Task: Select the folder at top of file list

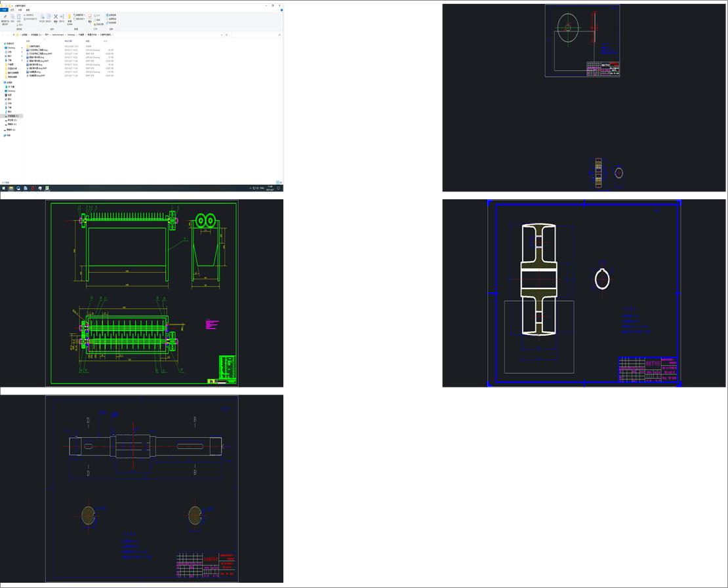Action: coord(34,47)
